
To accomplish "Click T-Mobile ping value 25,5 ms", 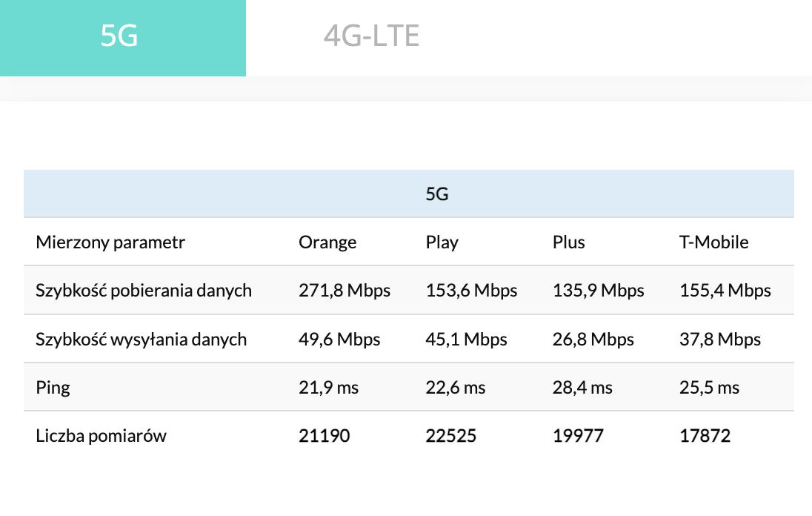I will click(709, 388).
